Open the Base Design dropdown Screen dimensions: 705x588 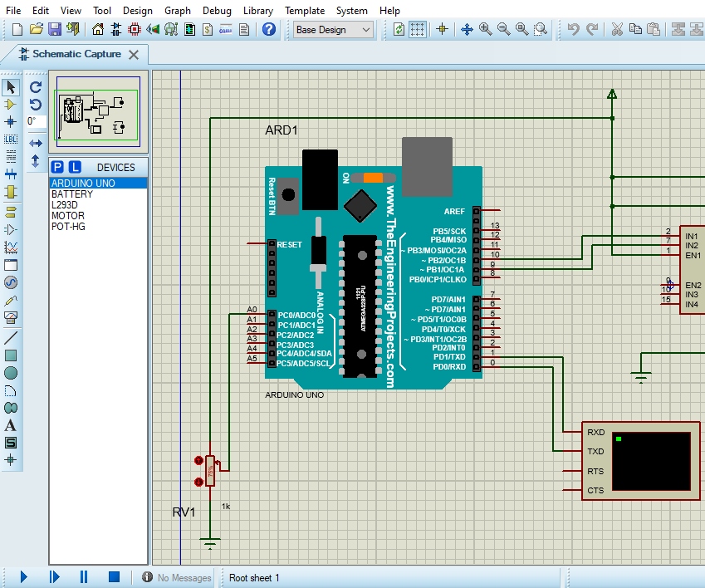point(332,29)
